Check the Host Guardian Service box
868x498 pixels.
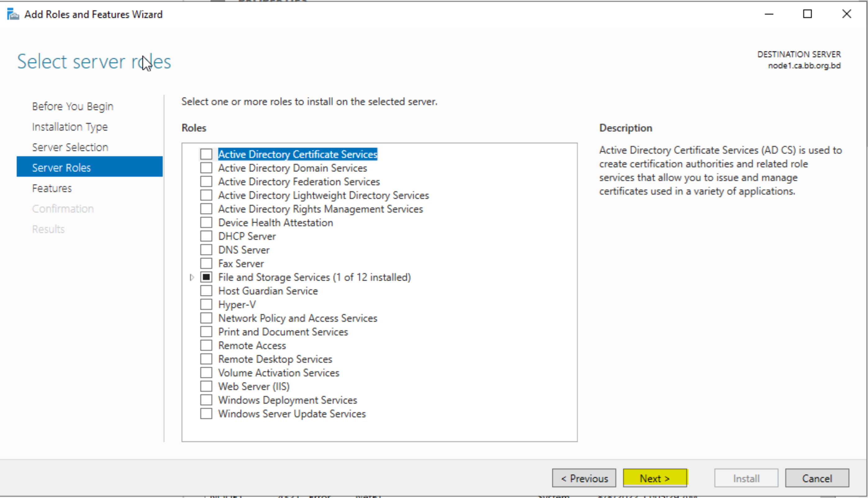(206, 291)
